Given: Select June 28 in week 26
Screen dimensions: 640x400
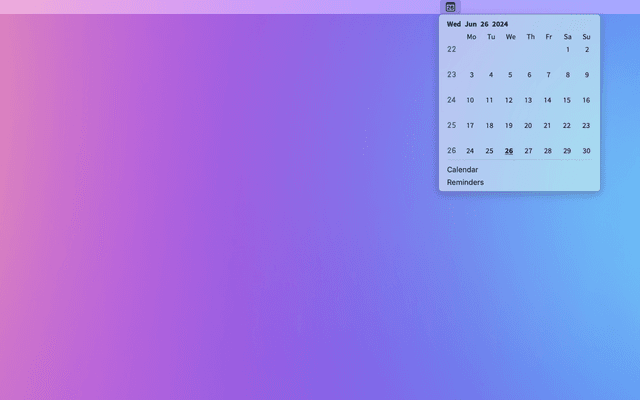Looking at the screenshot, I should (x=547, y=151).
